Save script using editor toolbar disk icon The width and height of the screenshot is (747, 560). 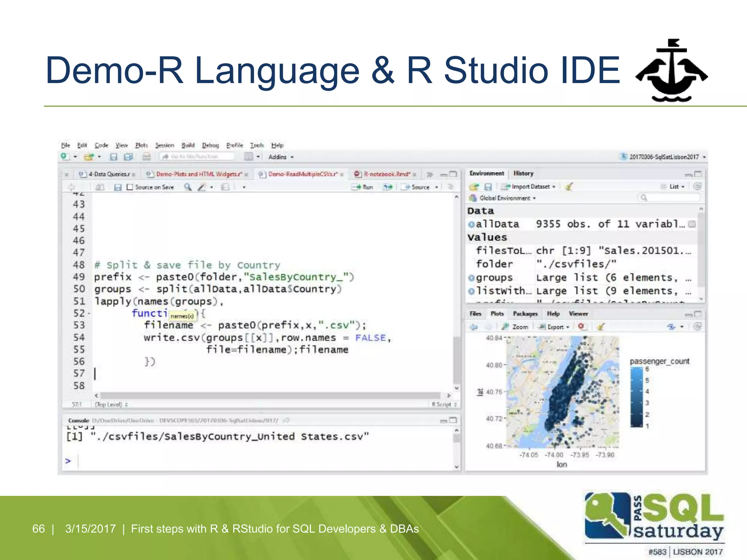tap(117, 187)
